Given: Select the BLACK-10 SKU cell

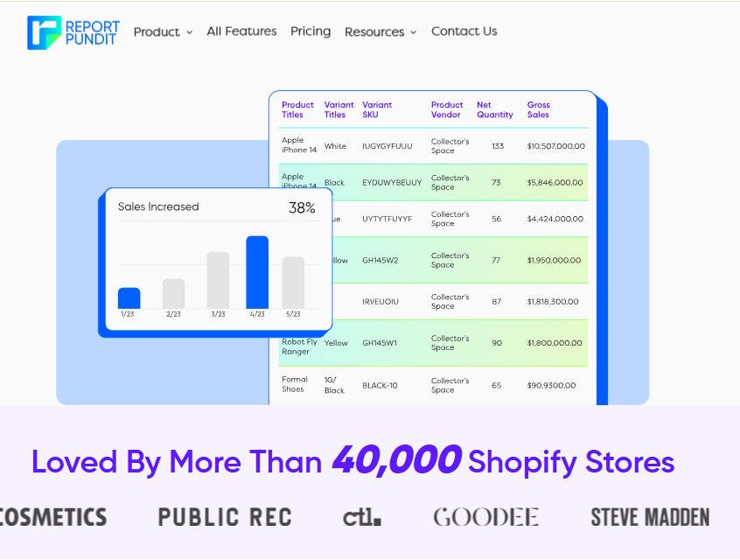Looking at the screenshot, I should click(380, 386).
